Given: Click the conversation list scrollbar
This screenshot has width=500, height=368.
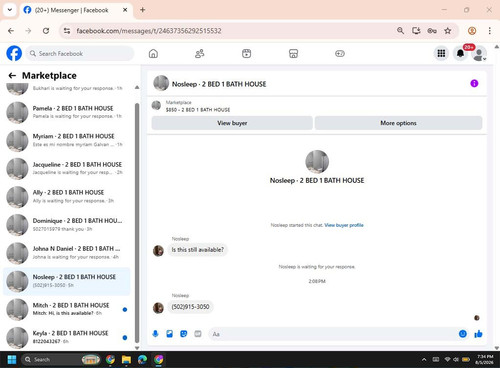Looking at the screenshot, I should click(137, 223).
